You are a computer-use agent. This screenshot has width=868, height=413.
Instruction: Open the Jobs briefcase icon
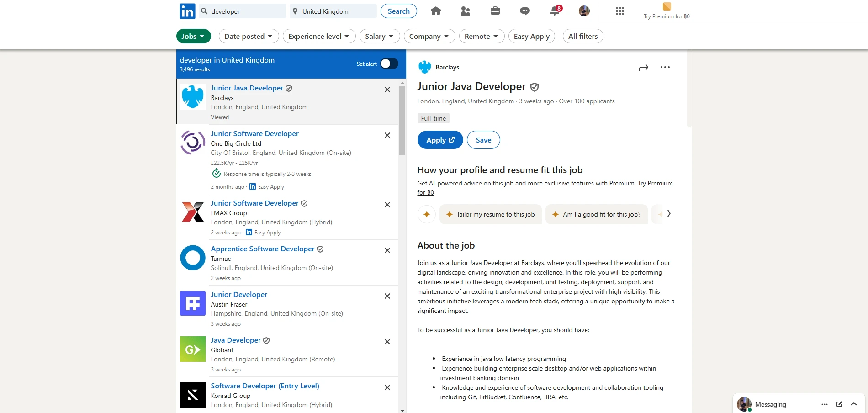495,11
